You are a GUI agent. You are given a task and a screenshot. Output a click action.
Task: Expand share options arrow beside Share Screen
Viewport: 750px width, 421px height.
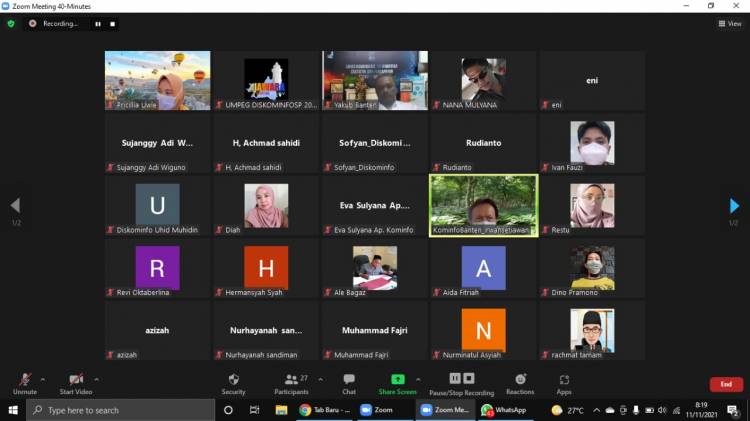click(418, 379)
